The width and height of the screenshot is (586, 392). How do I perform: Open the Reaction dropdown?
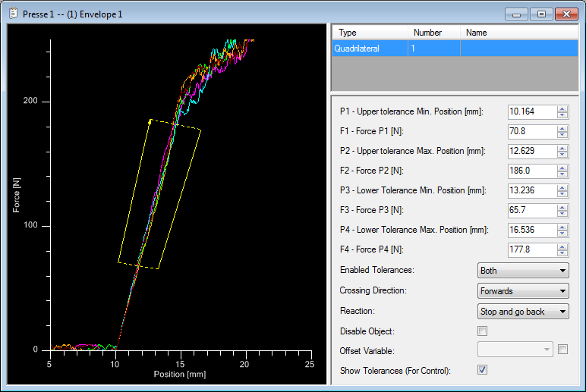coord(523,312)
